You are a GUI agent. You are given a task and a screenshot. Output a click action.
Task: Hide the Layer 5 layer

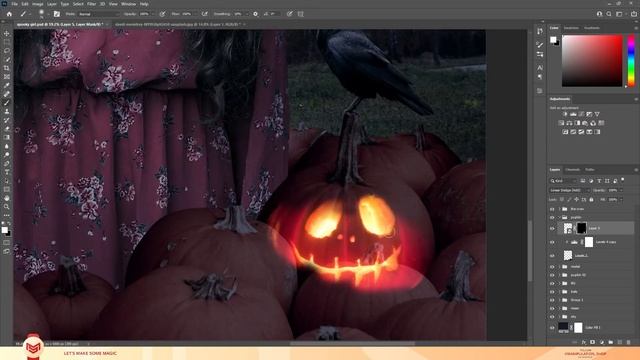552,229
